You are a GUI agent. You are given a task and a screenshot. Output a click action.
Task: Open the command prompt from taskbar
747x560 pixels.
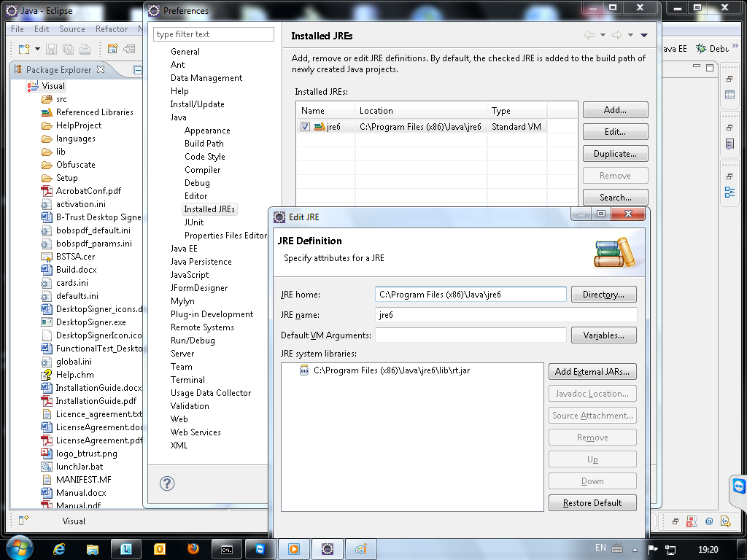tap(227, 549)
